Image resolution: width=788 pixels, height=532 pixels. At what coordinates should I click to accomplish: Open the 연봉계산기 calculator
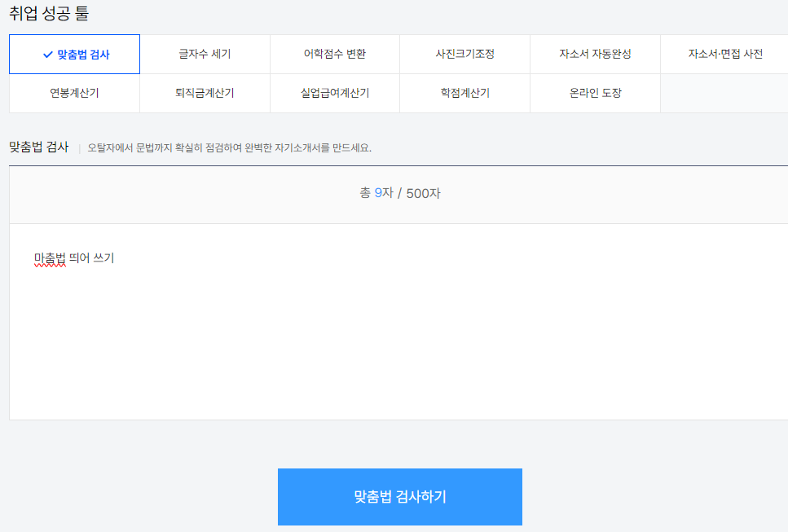click(x=74, y=93)
